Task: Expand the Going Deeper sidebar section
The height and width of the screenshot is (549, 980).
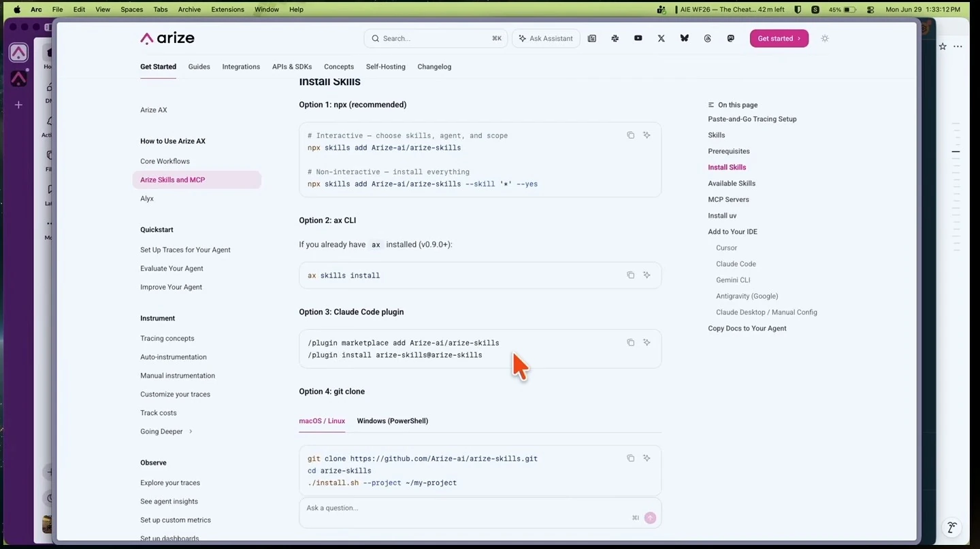Action: 167,431
